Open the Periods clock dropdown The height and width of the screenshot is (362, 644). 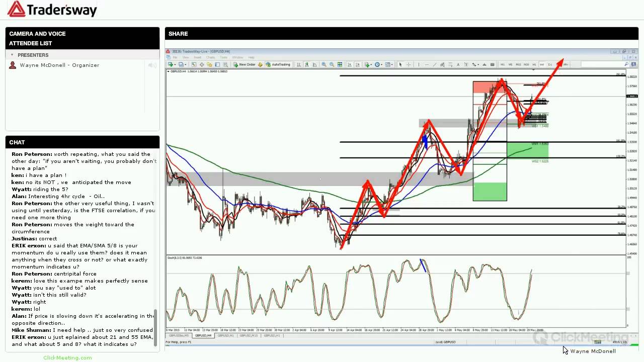[x=381, y=64]
